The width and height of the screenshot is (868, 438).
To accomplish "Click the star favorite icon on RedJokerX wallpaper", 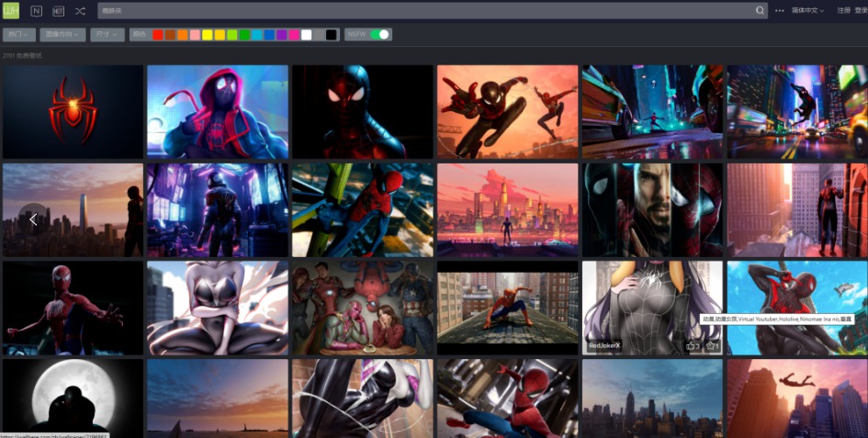I will (711, 346).
